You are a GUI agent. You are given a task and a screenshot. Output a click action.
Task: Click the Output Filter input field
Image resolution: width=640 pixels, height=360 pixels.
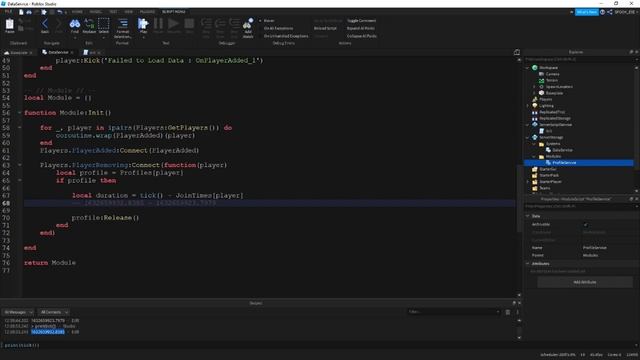(453, 312)
